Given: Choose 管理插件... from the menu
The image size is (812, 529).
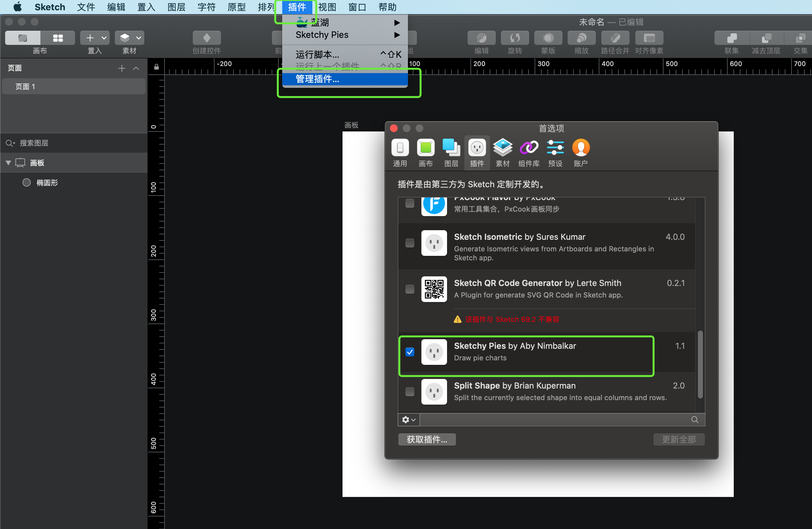Looking at the screenshot, I should [345, 79].
